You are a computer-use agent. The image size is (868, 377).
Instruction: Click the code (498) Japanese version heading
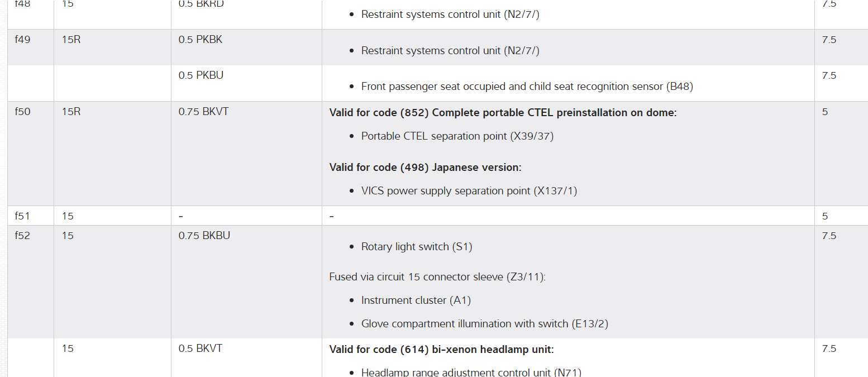pos(425,168)
